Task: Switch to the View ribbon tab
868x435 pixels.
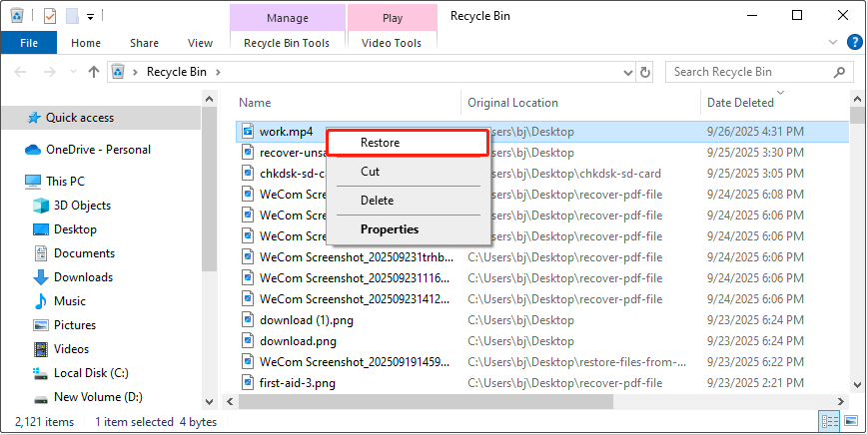Action: [x=200, y=43]
